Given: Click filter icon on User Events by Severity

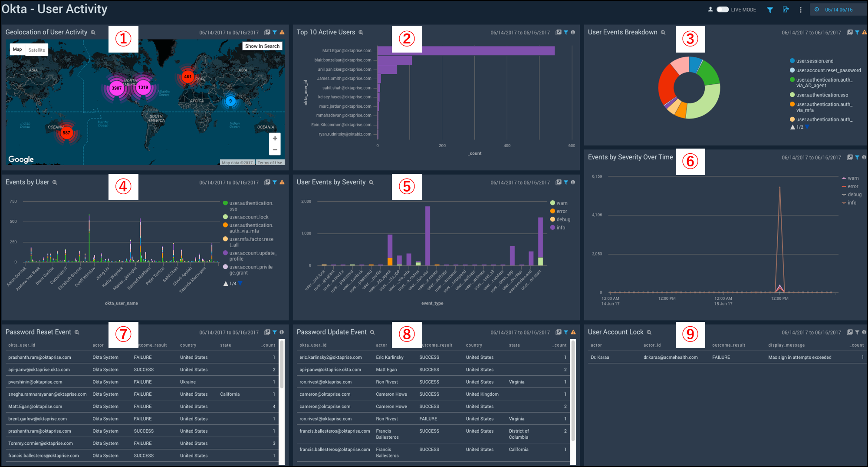Looking at the screenshot, I should pos(566,182).
